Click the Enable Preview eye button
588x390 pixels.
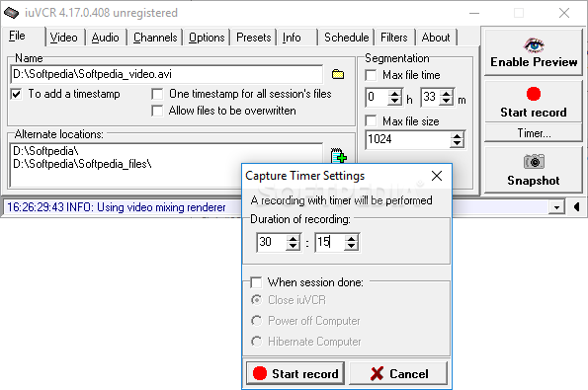[x=534, y=52]
